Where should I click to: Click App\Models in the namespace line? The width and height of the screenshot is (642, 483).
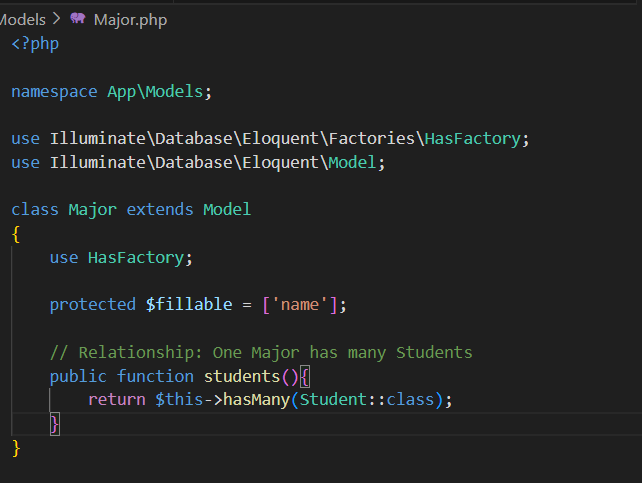click(x=158, y=91)
